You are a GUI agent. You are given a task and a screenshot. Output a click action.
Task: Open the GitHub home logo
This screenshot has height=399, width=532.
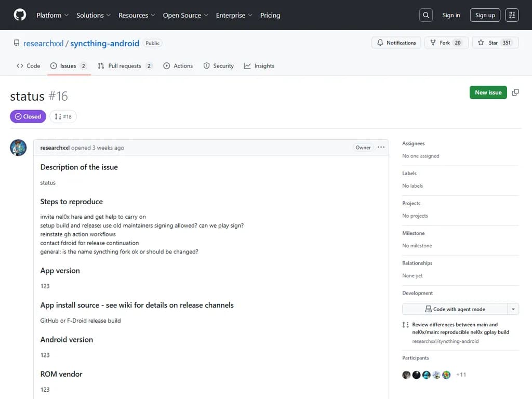tap(19, 15)
